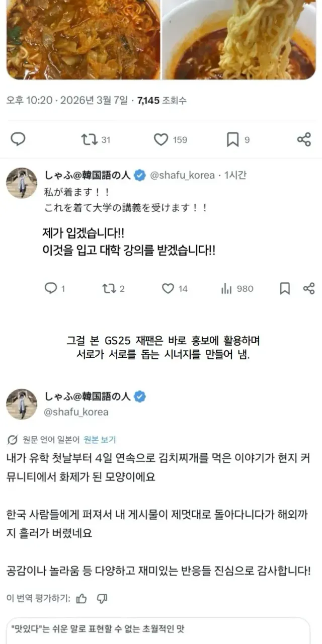Retweet the ramen post with 31 reposts

(x=96, y=139)
